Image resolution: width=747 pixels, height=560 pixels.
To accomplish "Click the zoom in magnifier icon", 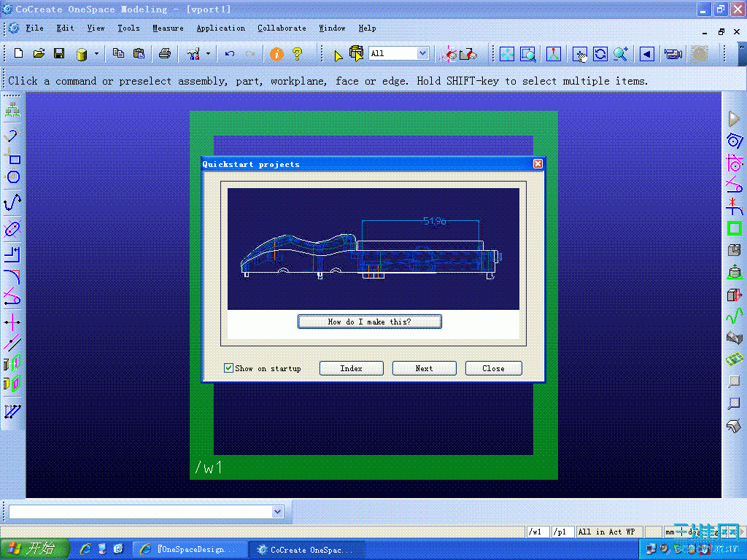I will click(621, 54).
